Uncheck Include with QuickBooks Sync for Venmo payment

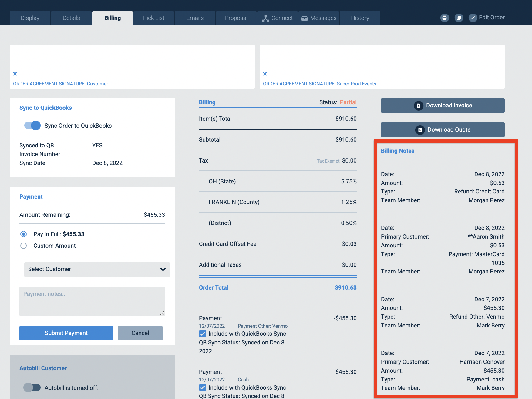[203, 334]
